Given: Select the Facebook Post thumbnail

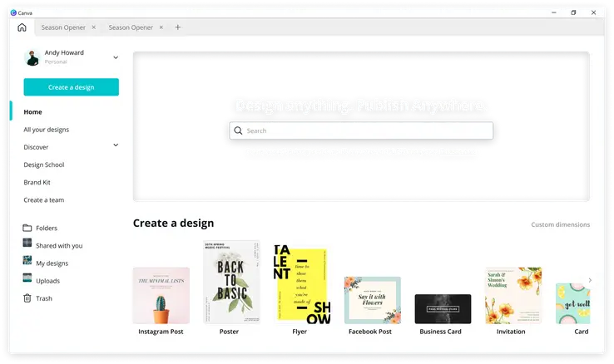Looking at the screenshot, I should point(373,300).
